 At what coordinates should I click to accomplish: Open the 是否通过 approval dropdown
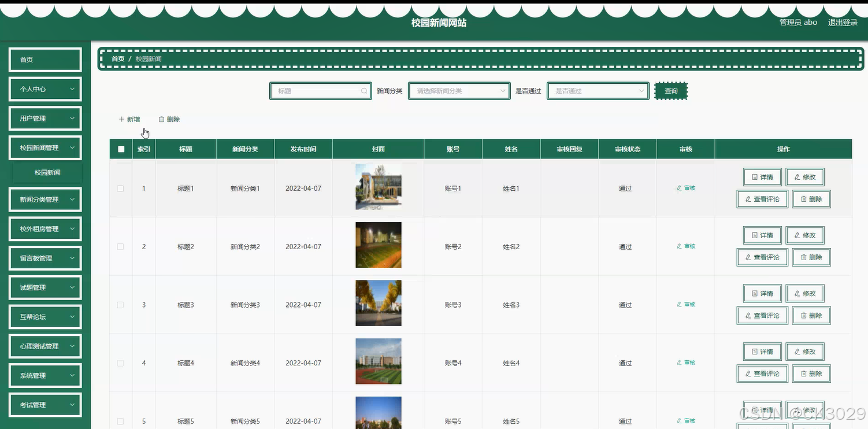(598, 91)
